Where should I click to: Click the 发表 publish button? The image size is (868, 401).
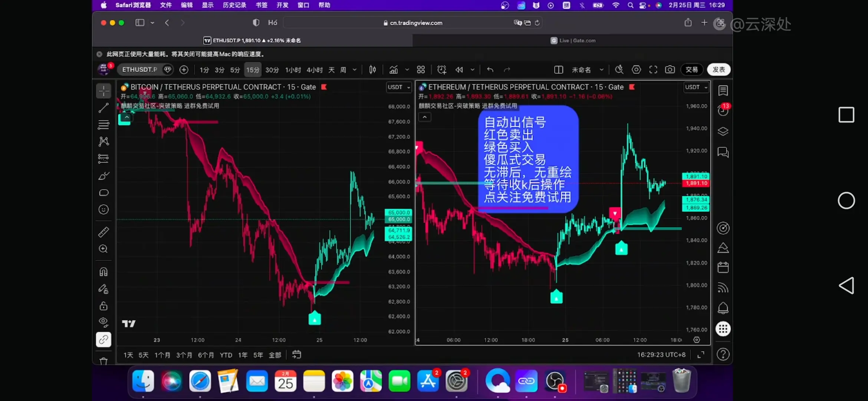click(719, 69)
